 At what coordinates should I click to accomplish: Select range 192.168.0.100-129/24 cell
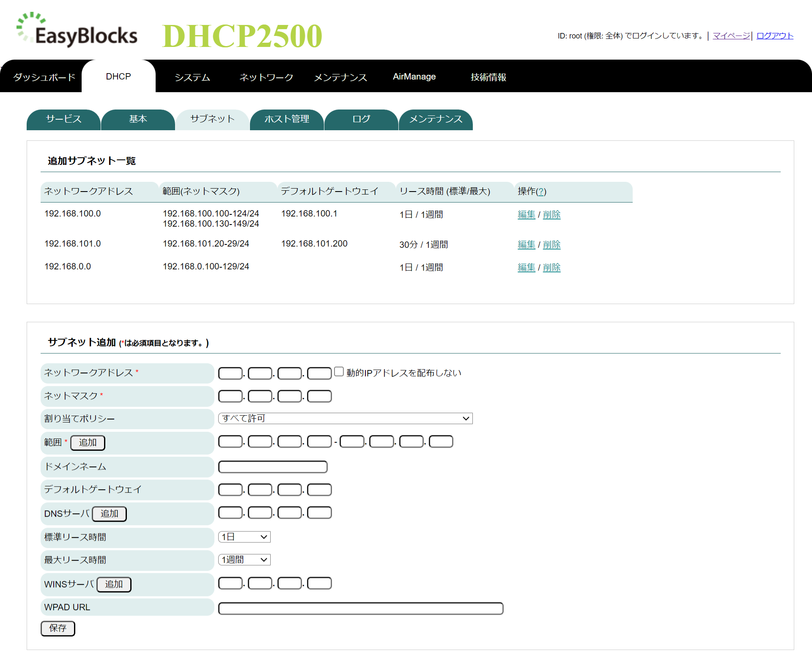tap(206, 266)
